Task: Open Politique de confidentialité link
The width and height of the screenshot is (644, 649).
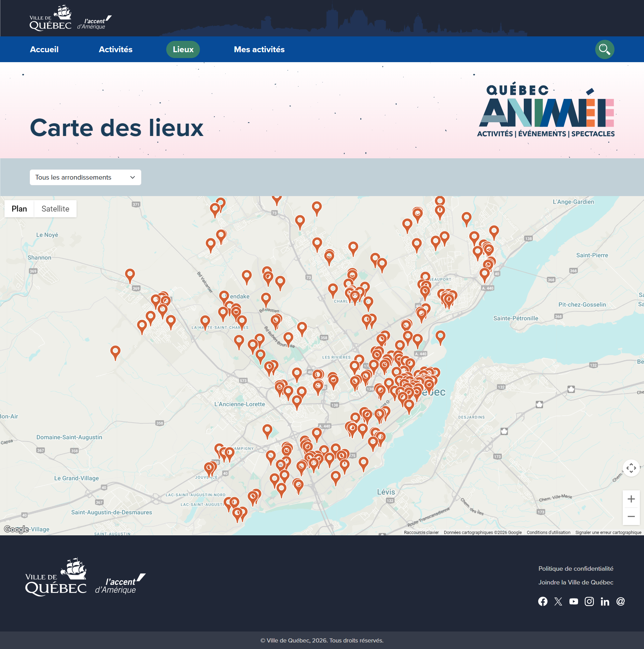Action: coord(576,569)
